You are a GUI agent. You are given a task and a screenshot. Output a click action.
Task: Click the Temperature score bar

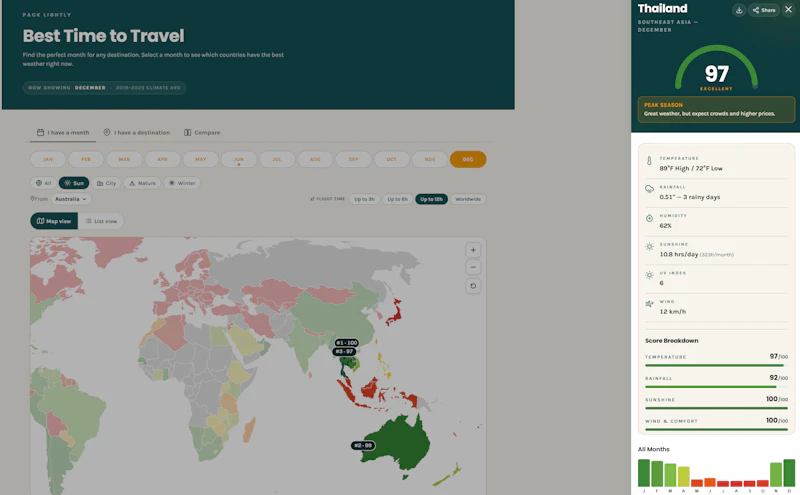coord(716,365)
